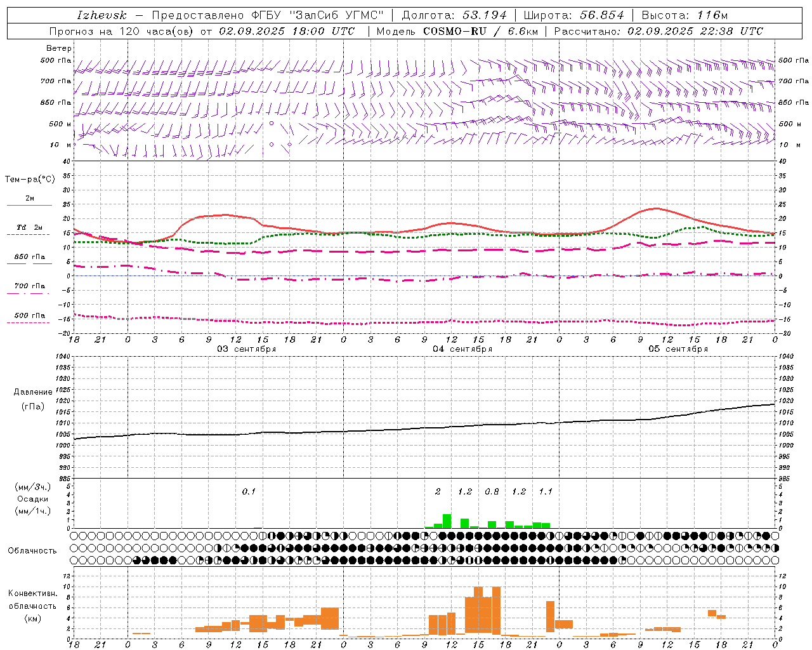Click the 'Широта: 56.854' value
Viewport: 812px width, 650px height.
point(573,15)
